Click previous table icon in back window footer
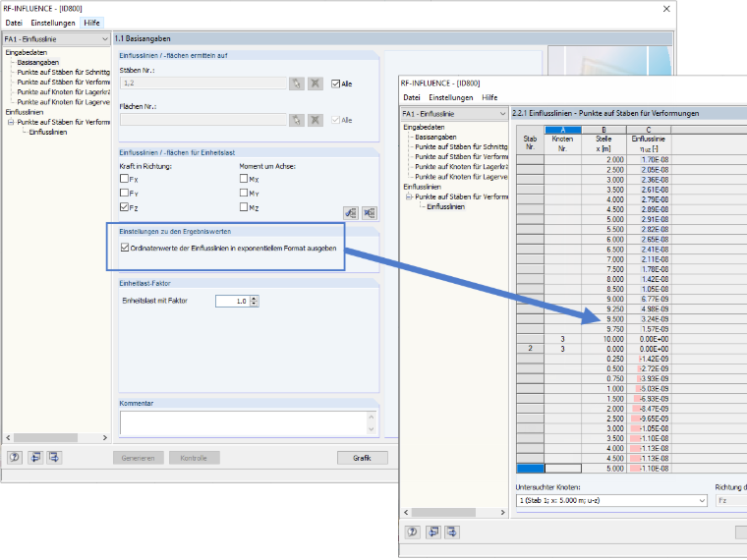 coord(35,458)
